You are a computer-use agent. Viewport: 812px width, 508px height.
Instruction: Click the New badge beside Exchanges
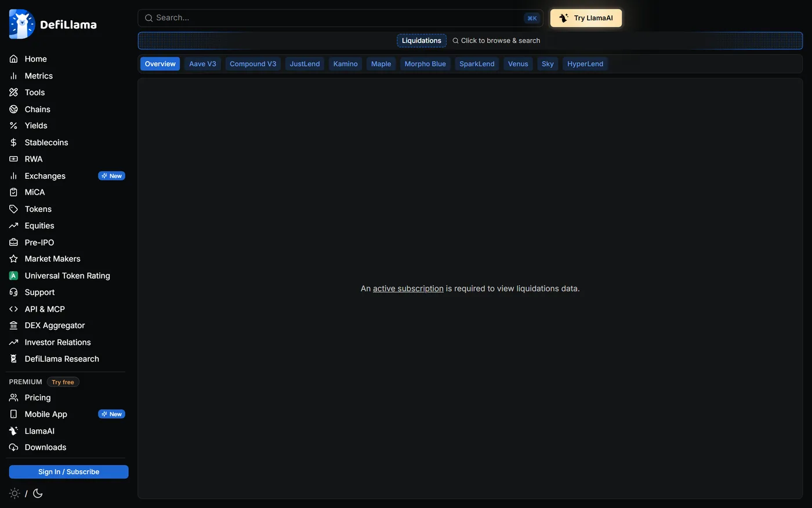(x=112, y=176)
